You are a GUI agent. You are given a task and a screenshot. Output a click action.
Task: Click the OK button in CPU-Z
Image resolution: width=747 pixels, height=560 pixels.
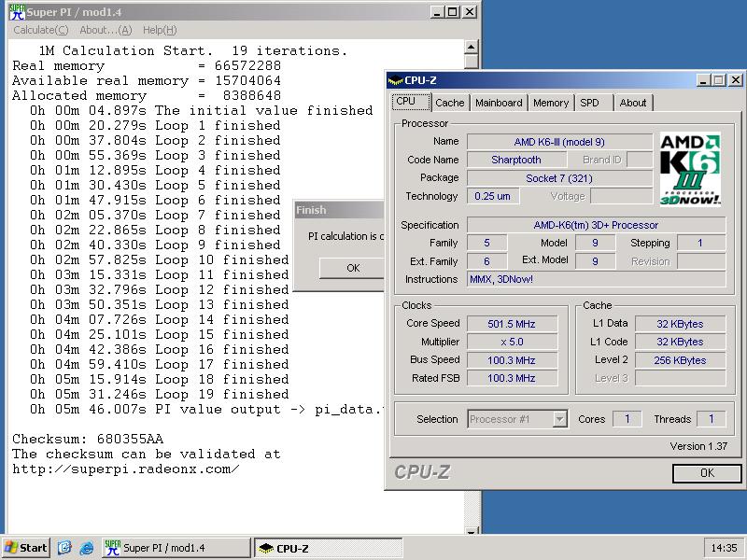tap(707, 473)
